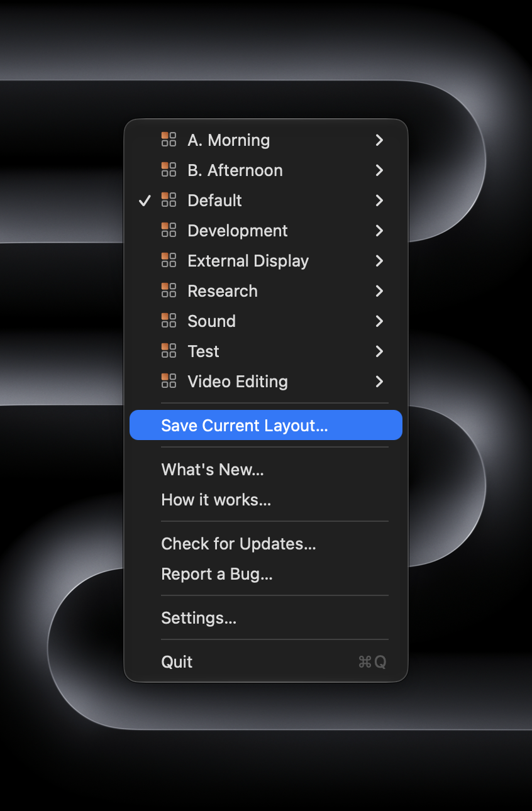Select the Video Editing layout text
Viewport: 532px width, 811px height.
(238, 381)
